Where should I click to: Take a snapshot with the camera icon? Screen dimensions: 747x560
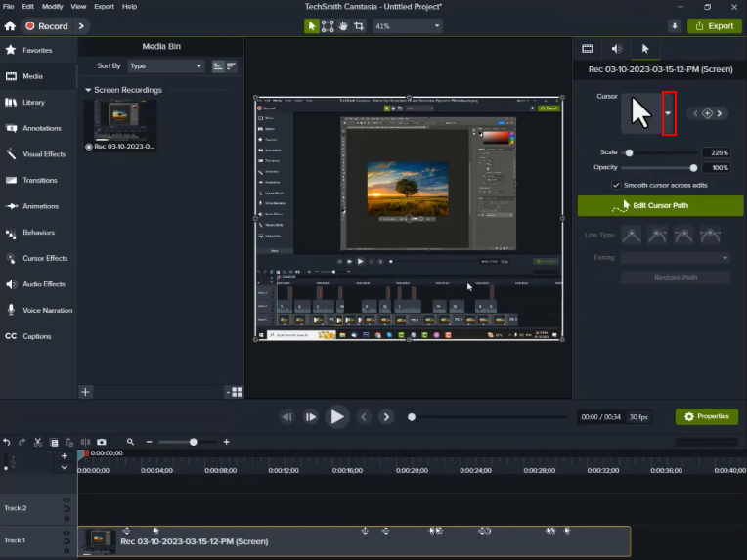101,442
